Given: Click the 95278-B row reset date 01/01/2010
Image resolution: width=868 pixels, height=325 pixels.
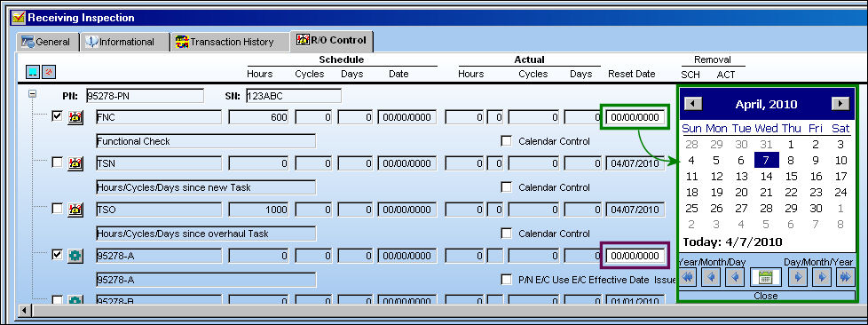Looking at the screenshot, I should 635,301.
